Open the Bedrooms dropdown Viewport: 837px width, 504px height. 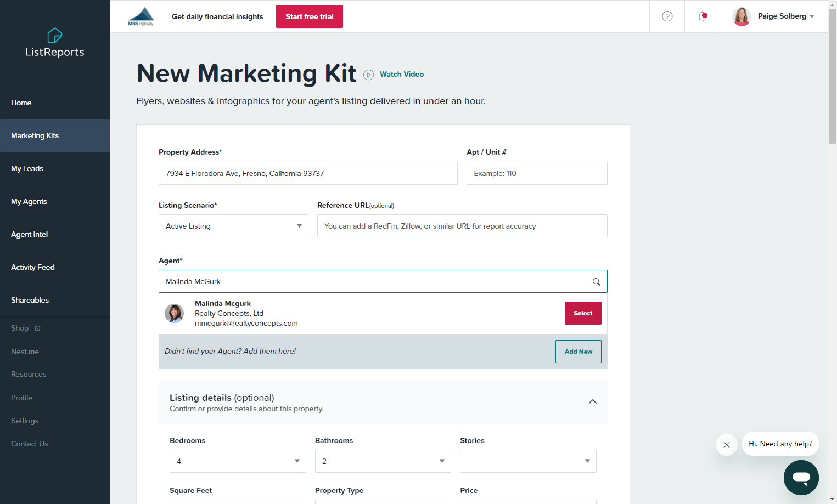238,461
